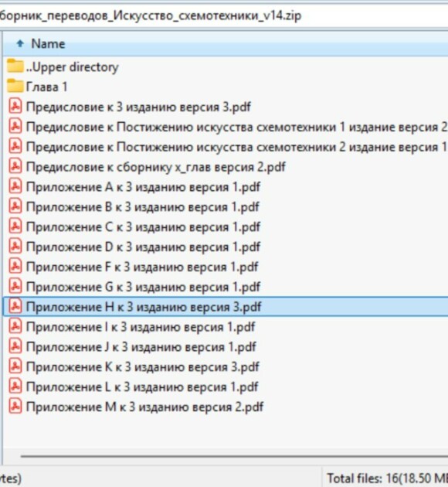Select Приложение F к 3 изданию версия 1.pdf

tap(226, 267)
